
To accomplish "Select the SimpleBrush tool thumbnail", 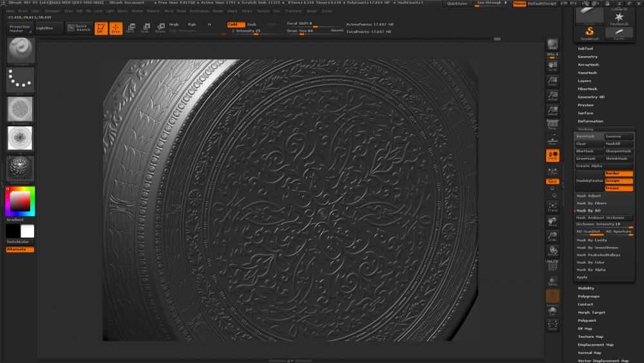I will [589, 33].
